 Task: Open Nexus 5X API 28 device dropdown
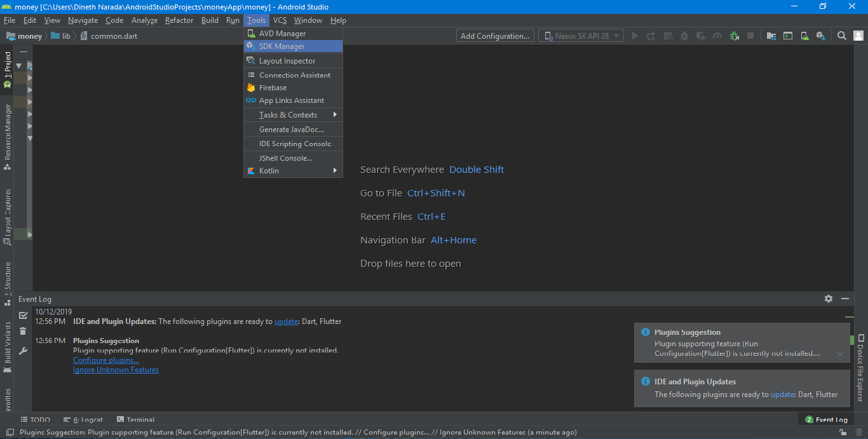(581, 36)
